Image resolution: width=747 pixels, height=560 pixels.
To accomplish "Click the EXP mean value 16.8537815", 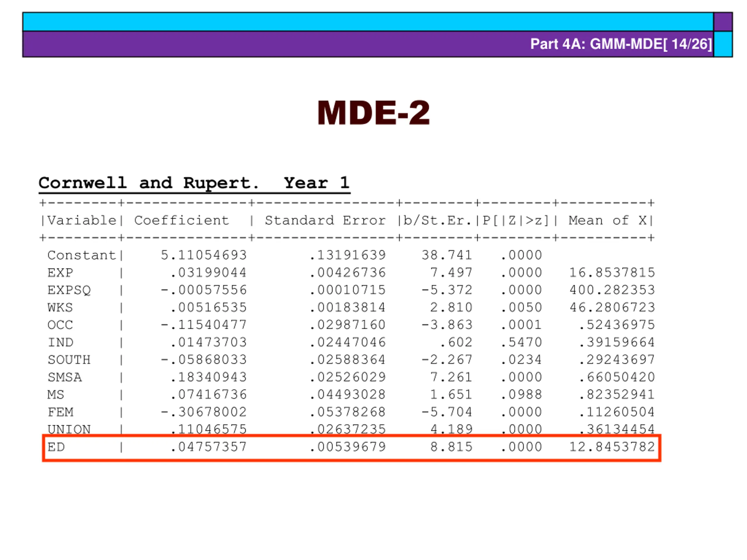I will (x=612, y=273).
